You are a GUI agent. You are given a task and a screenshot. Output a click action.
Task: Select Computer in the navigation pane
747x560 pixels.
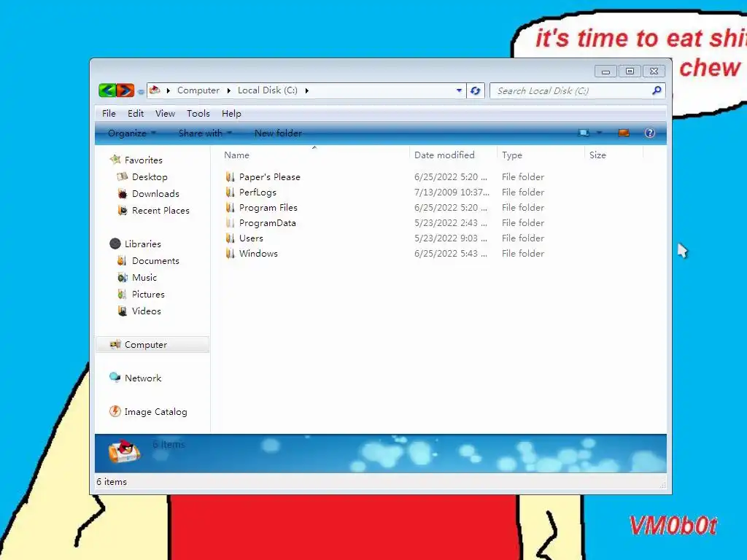(152, 345)
